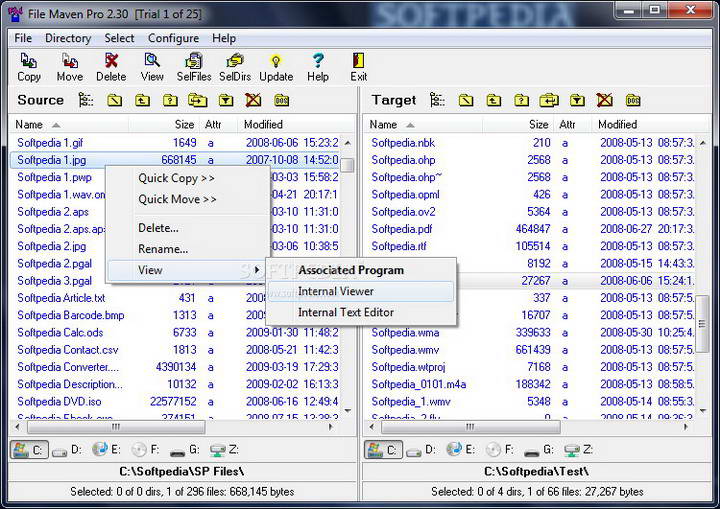Screen dimensions: 720x509
Task: Click the Target panel question-mark folder icon
Action: 521,100
